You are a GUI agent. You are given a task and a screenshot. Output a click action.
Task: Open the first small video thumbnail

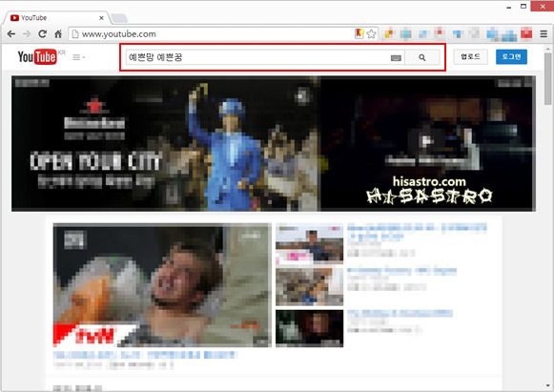(309, 244)
